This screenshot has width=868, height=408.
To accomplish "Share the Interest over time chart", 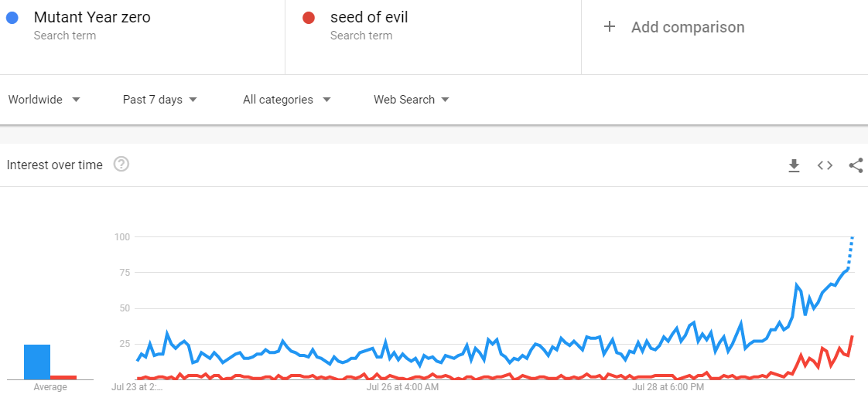I will click(x=856, y=165).
